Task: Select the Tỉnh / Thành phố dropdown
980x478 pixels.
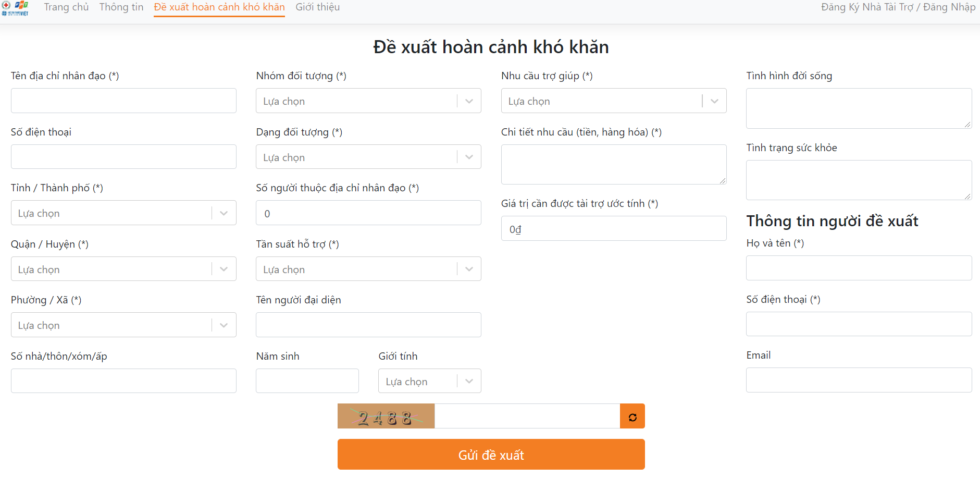Action: [x=123, y=213]
